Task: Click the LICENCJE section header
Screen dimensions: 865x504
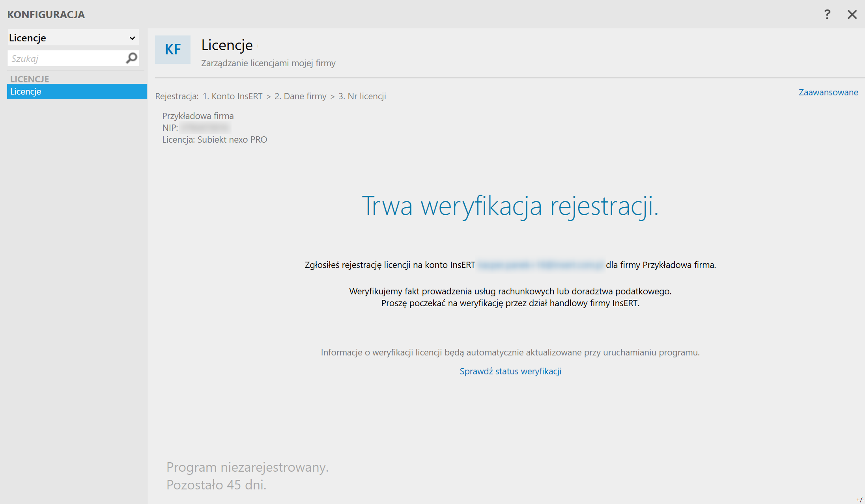Action: pyautogui.click(x=30, y=79)
